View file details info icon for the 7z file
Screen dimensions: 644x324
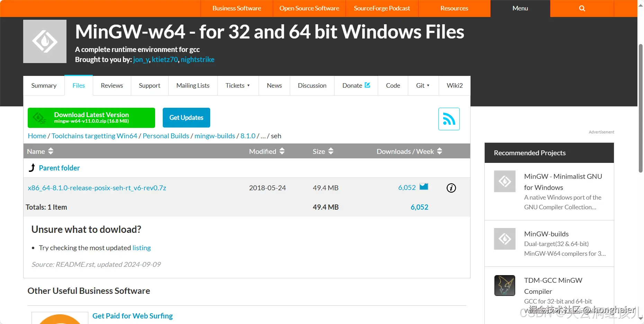(x=451, y=188)
